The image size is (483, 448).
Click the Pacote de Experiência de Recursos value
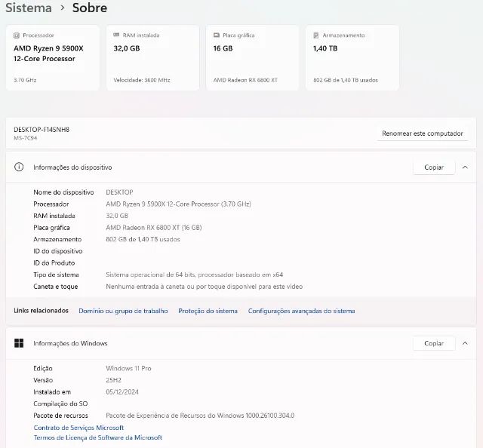[x=200, y=416]
